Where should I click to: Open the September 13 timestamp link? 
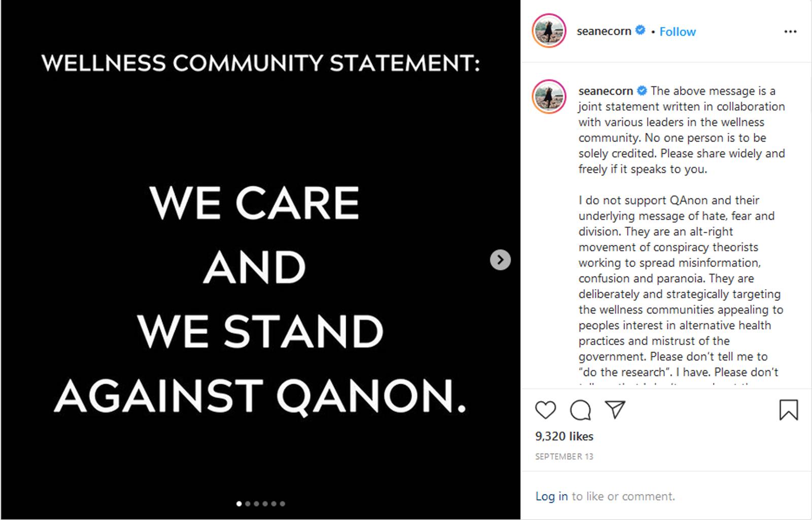pos(564,457)
